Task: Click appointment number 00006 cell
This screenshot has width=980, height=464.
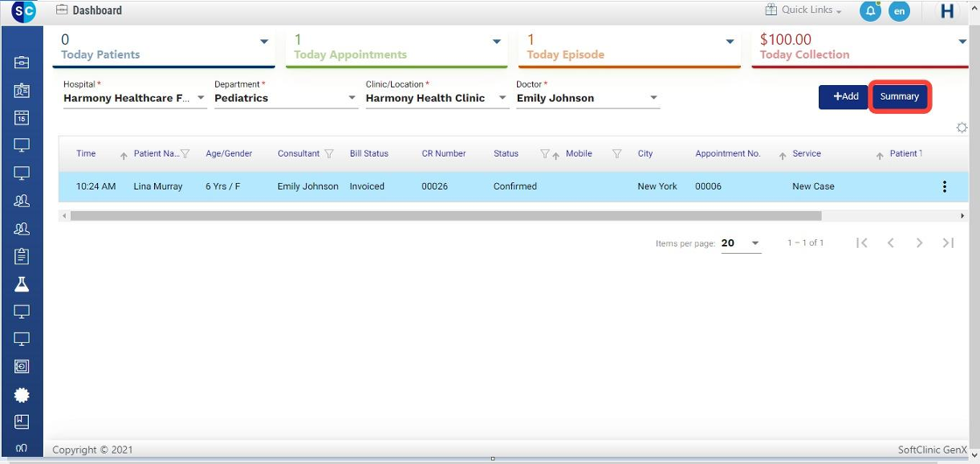Action: tap(708, 186)
